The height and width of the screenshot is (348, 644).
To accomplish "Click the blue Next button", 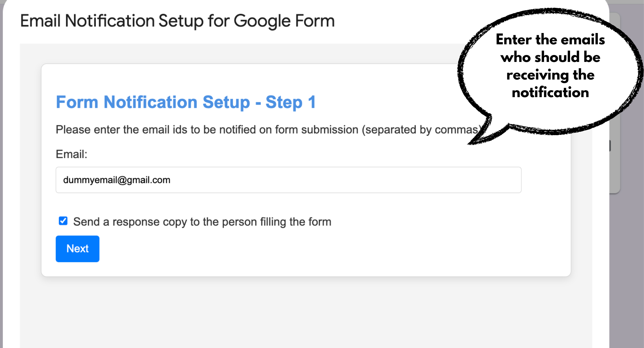I will click(x=77, y=249).
